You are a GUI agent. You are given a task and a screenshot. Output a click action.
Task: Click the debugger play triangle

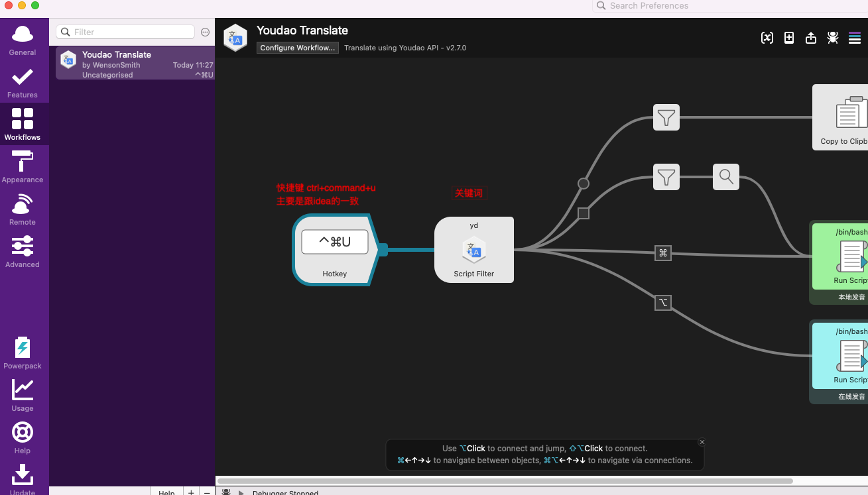(x=241, y=492)
